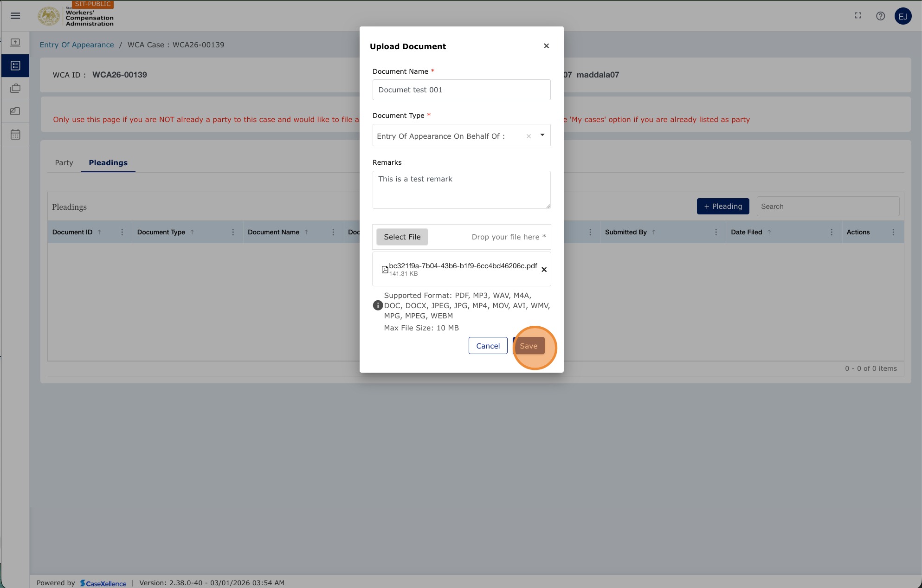Close the Upload Document dialog

pos(546,46)
